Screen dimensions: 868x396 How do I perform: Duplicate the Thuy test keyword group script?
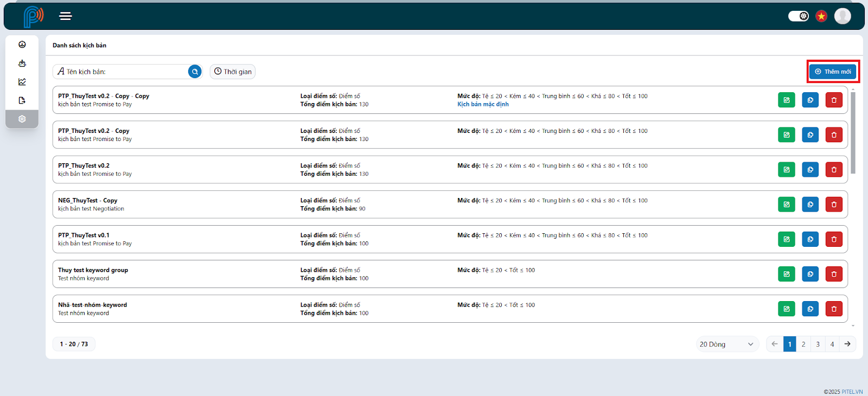tap(810, 274)
